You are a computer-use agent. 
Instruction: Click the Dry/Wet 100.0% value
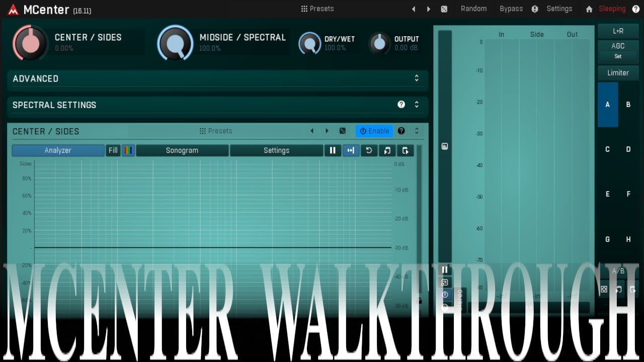[335, 48]
